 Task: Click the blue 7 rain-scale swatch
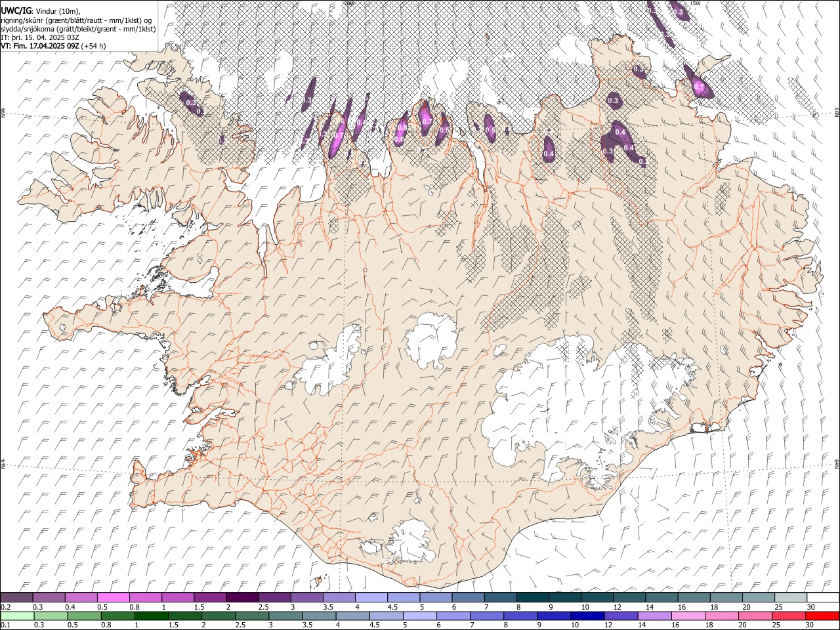(487, 616)
